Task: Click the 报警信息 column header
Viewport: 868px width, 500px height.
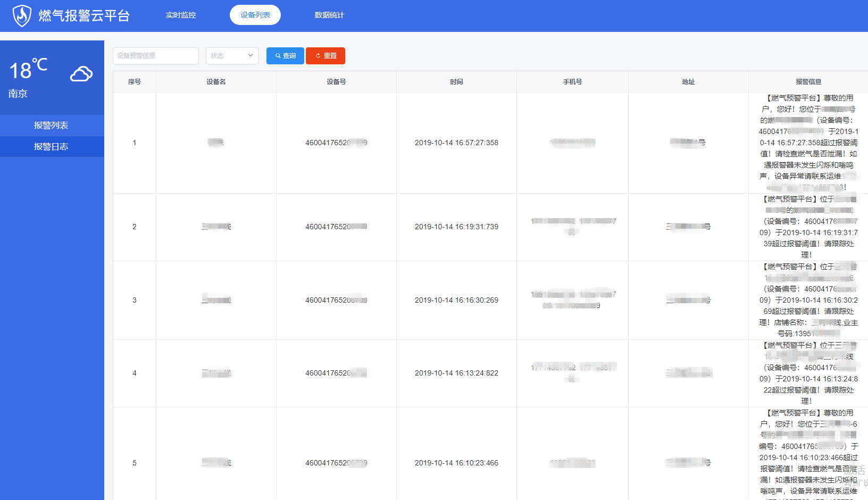Action: coord(808,82)
